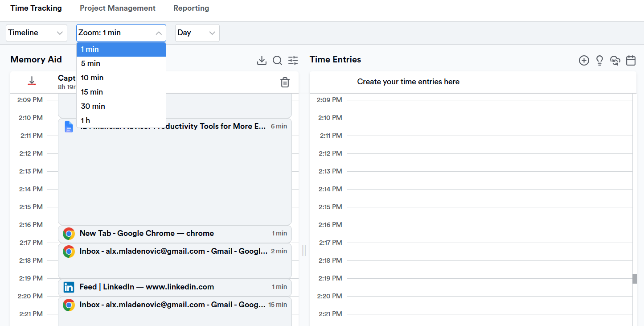Open Memory Aid filter settings icon
This screenshot has height=326, width=644.
293,60
